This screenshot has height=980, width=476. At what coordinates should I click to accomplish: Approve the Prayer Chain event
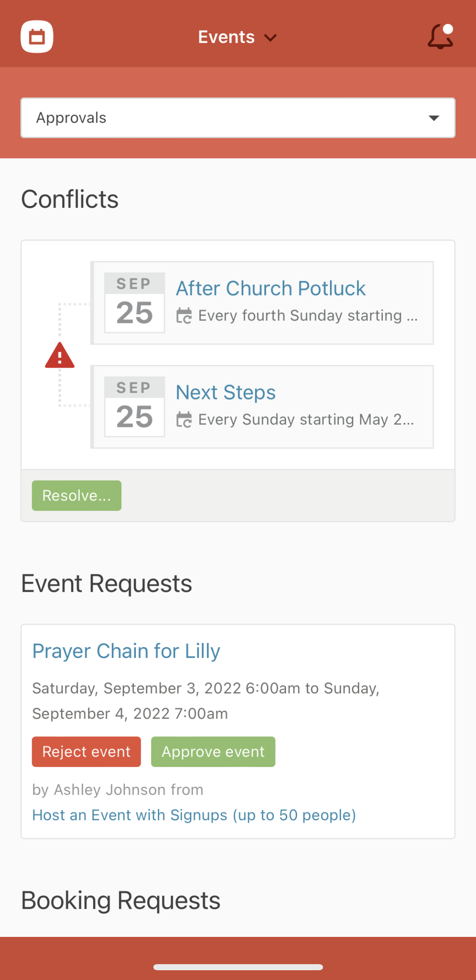(x=213, y=752)
